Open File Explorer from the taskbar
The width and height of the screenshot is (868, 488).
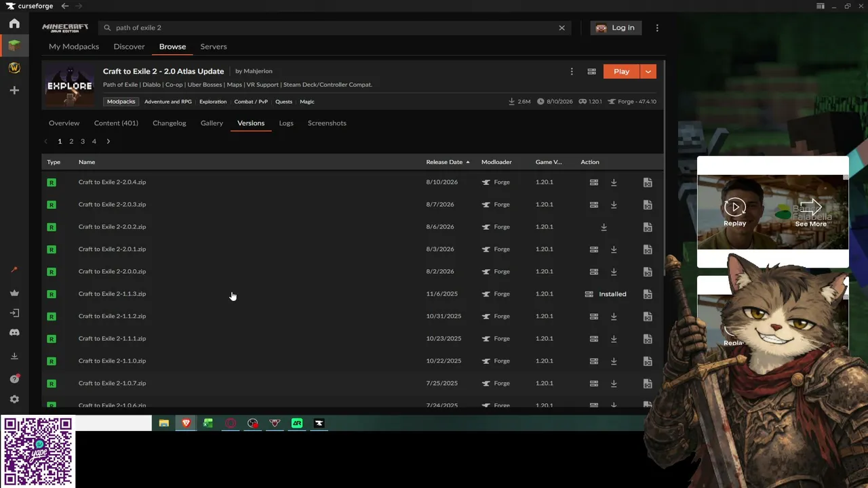(164, 423)
